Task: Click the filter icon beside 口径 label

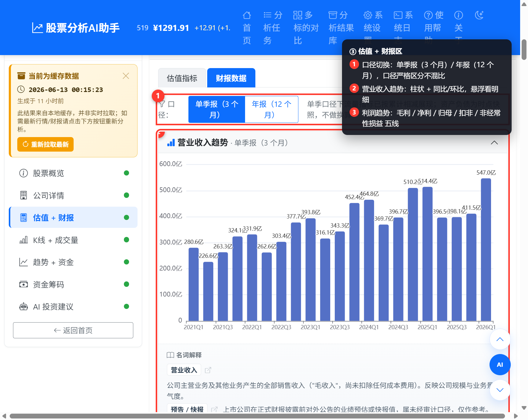Action: pos(162,104)
